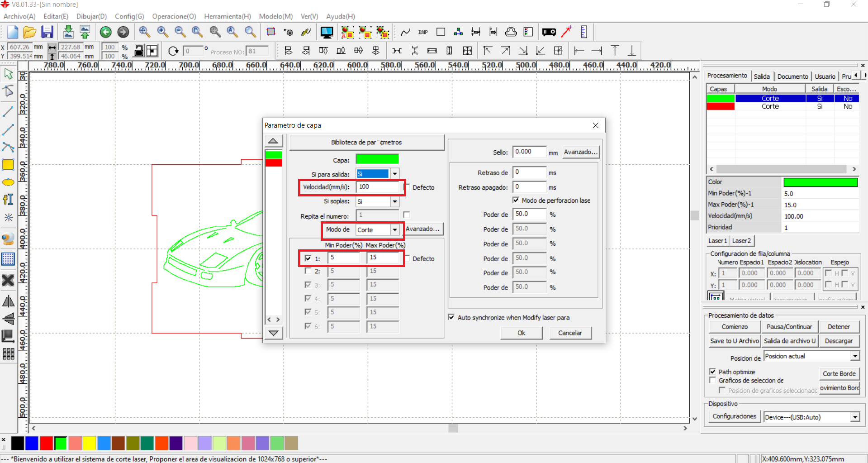Image resolution: width=868 pixels, height=463 pixels.
Task: Click the green Capa color swatch in dialog
Action: click(377, 159)
